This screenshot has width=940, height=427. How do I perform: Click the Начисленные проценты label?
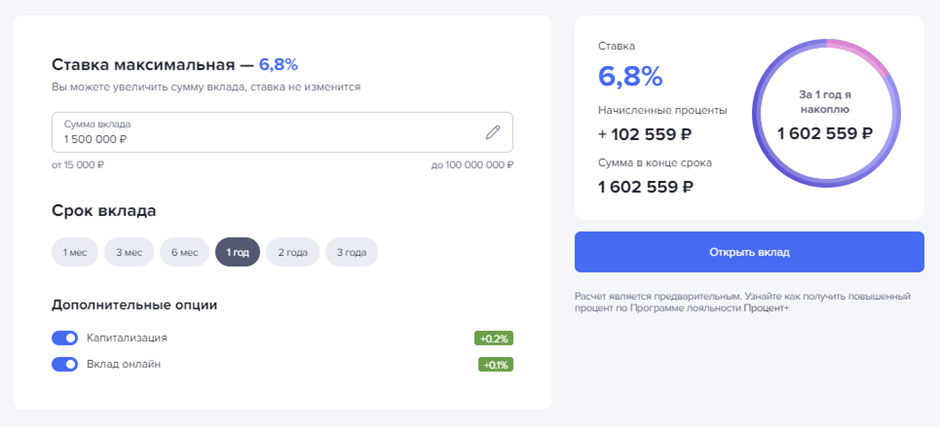(x=662, y=110)
